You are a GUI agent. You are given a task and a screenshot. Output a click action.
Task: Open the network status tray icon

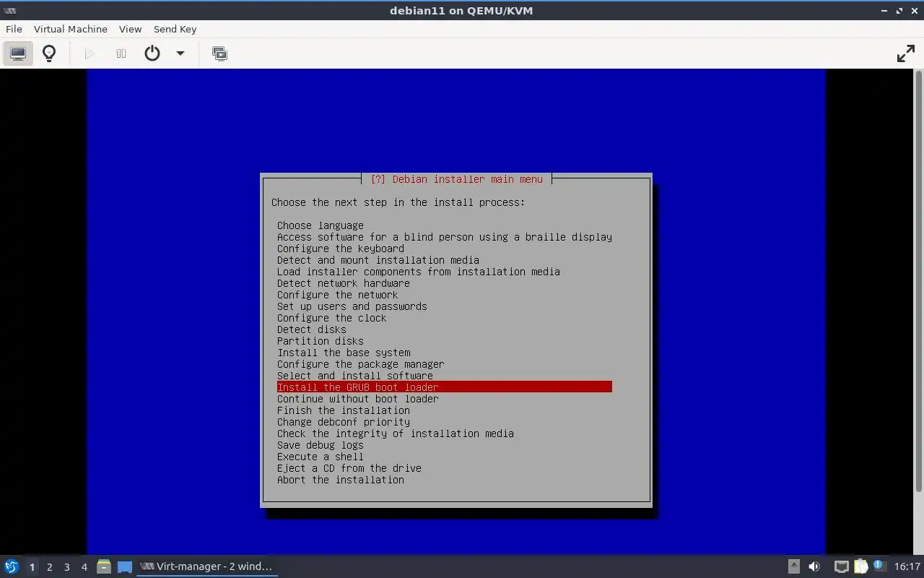pyautogui.click(x=841, y=566)
